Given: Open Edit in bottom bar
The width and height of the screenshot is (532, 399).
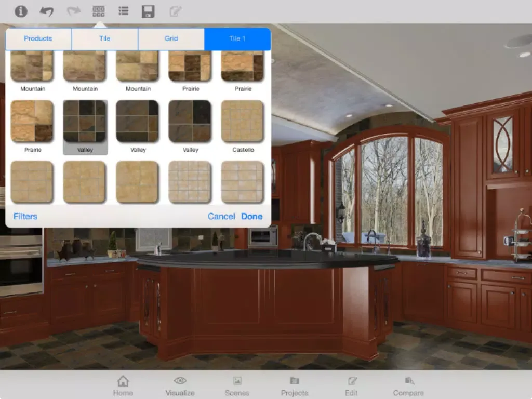Looking at the screenshot, I should pos(352,386).
